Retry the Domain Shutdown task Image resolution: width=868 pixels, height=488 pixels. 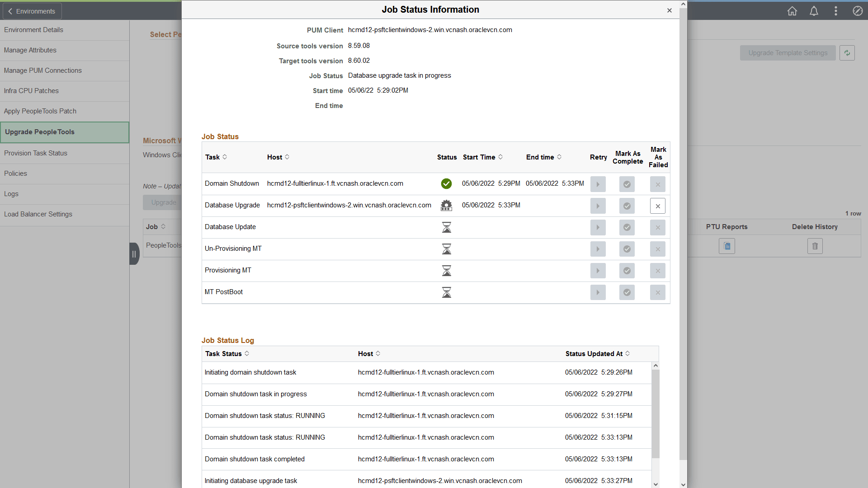(x=598, y=184)
